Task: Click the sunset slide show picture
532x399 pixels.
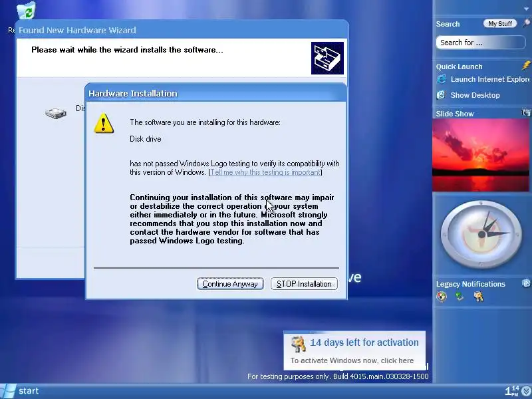Action: (x=480, y=155)
